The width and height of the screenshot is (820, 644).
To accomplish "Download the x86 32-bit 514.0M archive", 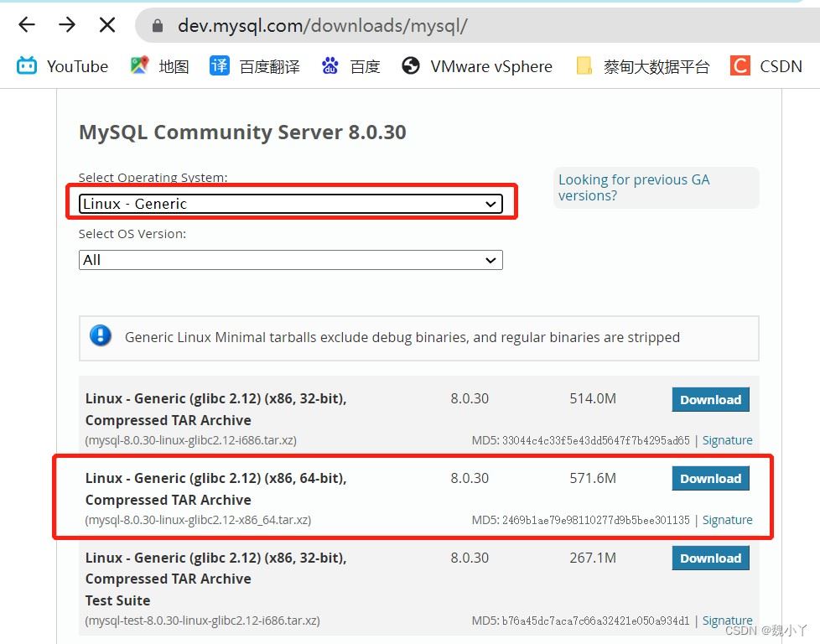I will 710,400.
